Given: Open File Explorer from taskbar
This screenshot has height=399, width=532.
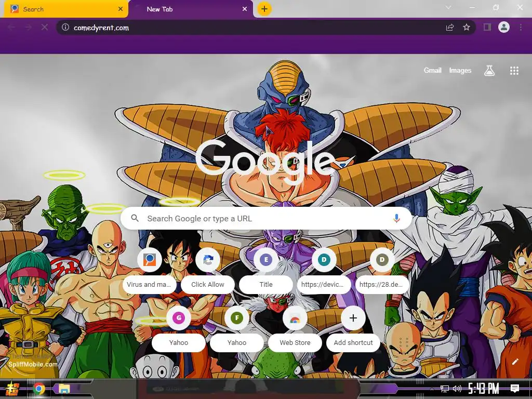Looking at the screenshot, I should [63, 389].
